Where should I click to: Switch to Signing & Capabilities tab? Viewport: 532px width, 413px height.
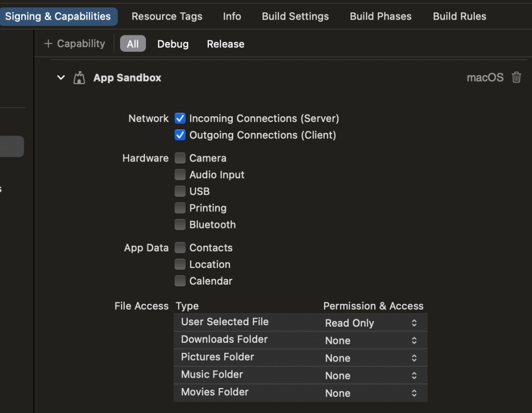(x=58, y=16)
